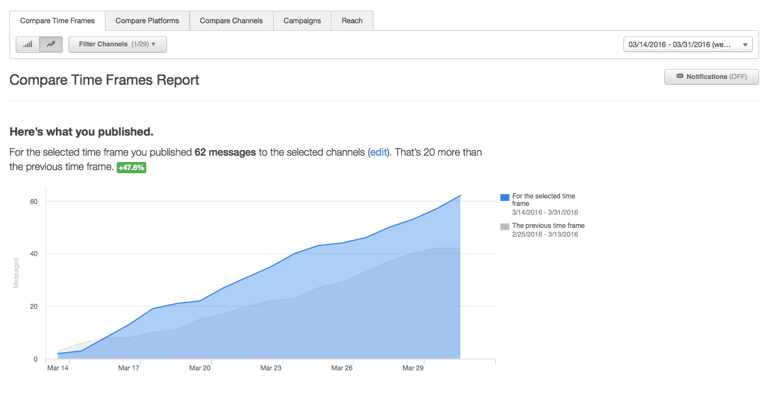Click the peak point of the blue line

pos(460,195)
